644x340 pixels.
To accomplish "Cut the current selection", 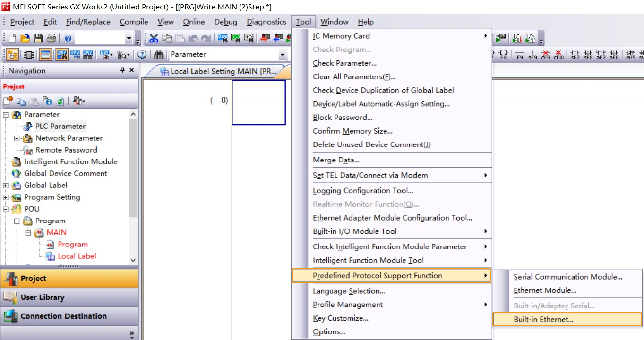I will [x=154, y=38].
